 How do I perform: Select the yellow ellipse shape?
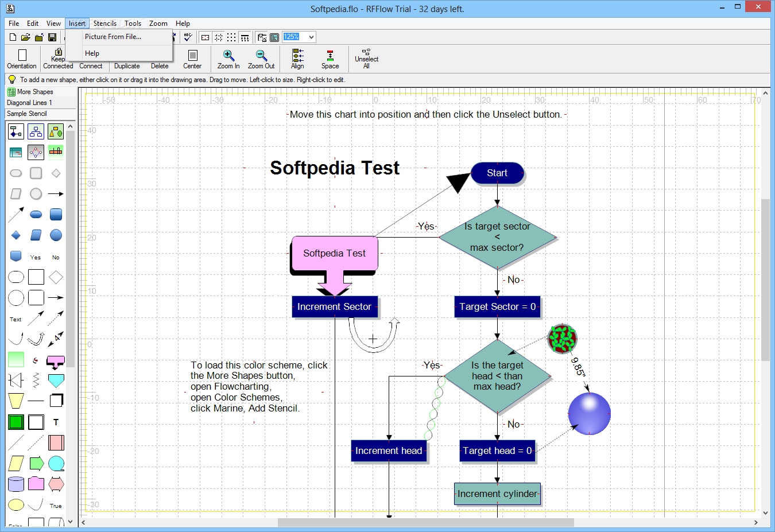(x=16, y=505)
